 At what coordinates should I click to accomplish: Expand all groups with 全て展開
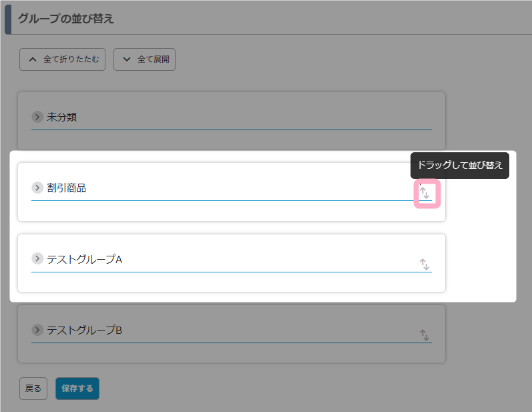145,59
